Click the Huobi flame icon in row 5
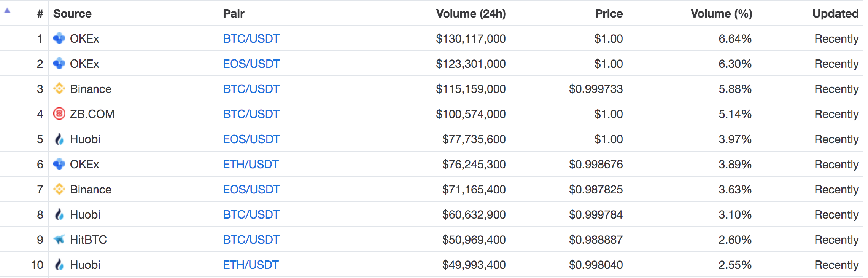 tap(59, 139)
